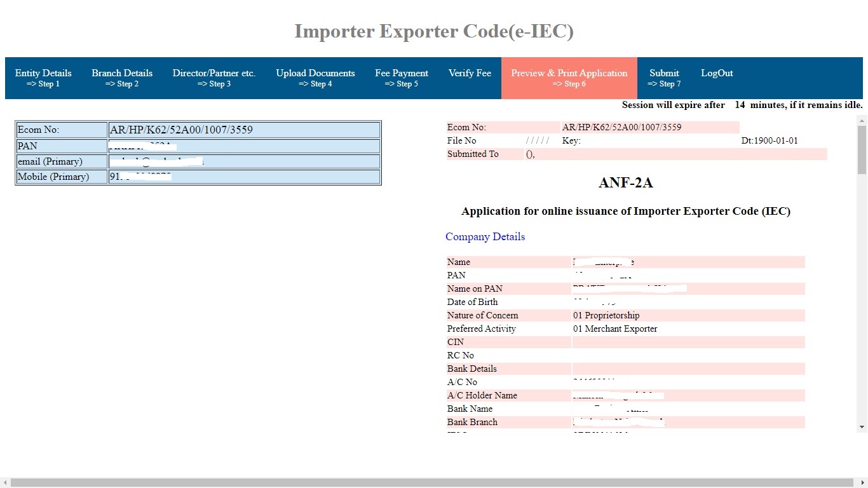Switch to Upload Documents Step 4
Screen dimensions: 868x488
coord(315,78)
